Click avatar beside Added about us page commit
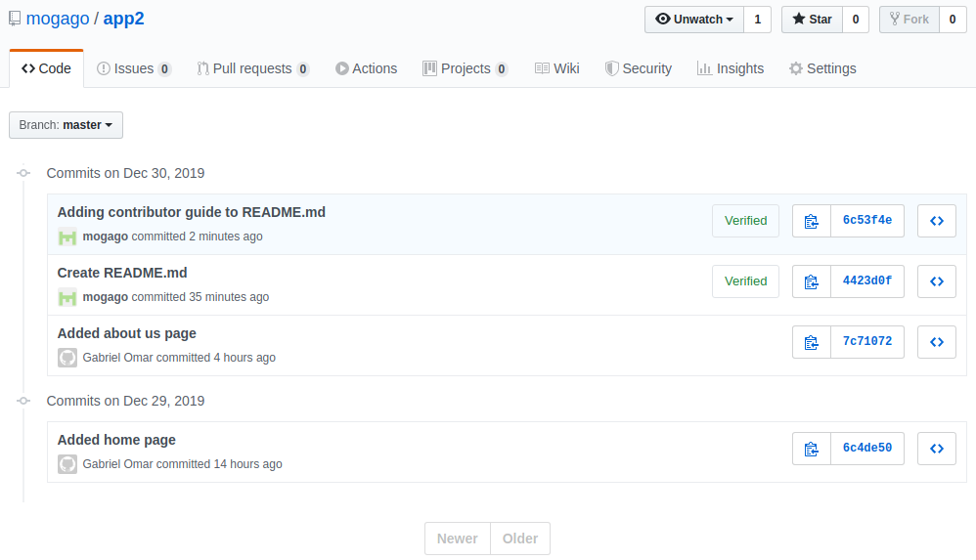Viewport: 976px width, 560px height. point(67,358)
